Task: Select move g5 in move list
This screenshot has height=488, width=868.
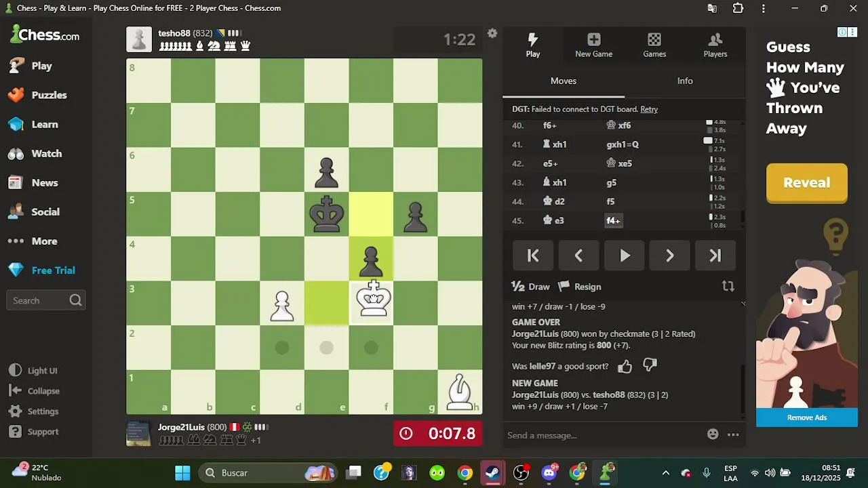Action: 611,182
